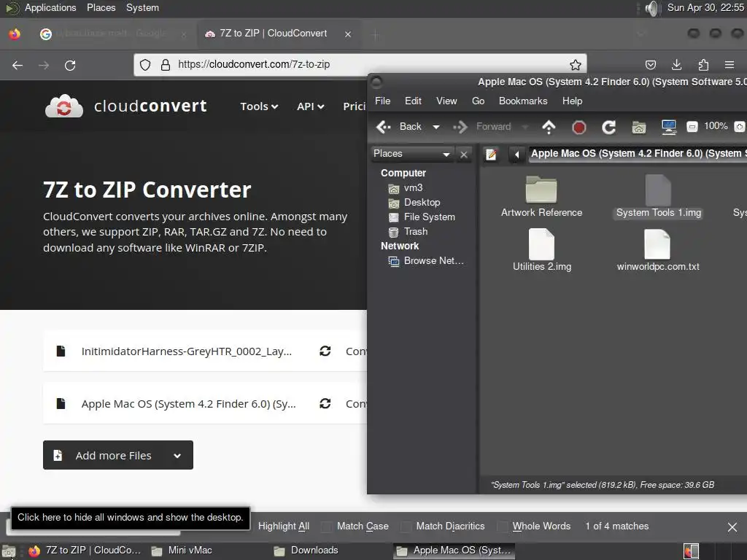Click the volume speaker icon in top panel

click(651, 8)
